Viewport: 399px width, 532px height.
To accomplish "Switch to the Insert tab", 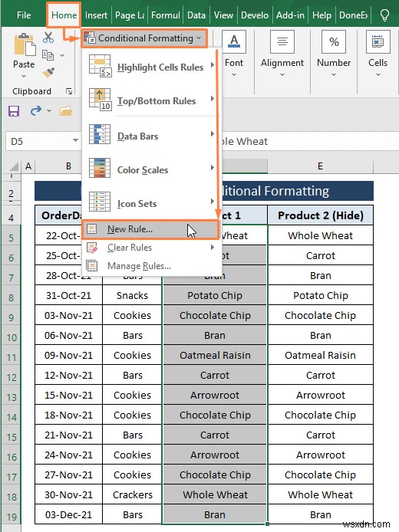I will click(96, 15).
